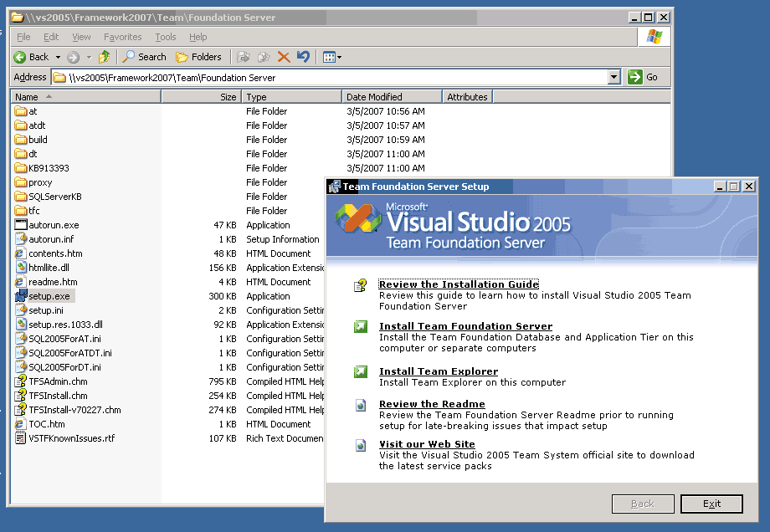The width and height of the screenshot is (770, 532).
Task: Go up one folder level icon
Action: 104,57
